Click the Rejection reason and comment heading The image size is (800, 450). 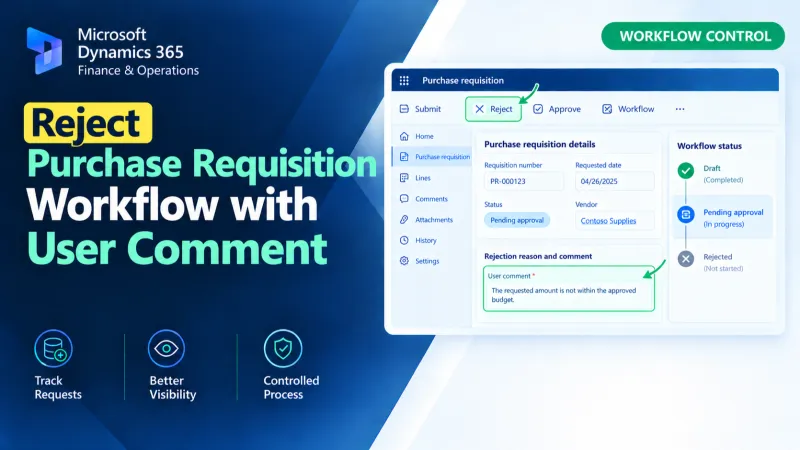[x=538, y=256]
